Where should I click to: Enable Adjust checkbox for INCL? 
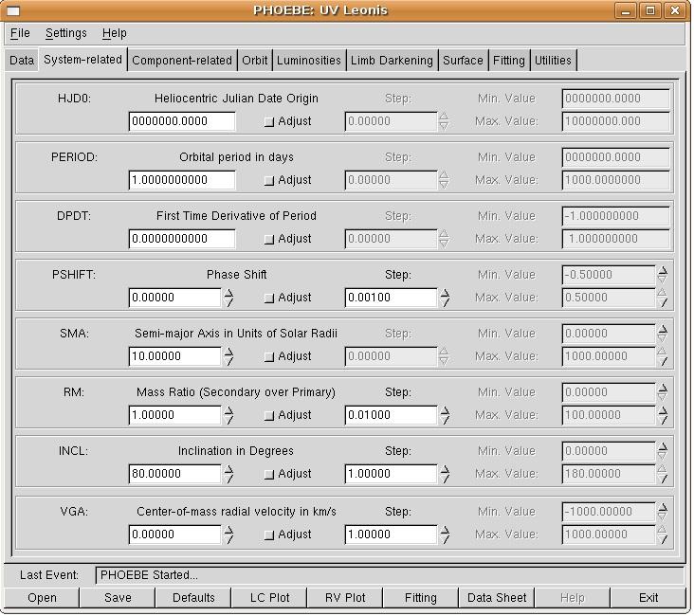[269, 475]
